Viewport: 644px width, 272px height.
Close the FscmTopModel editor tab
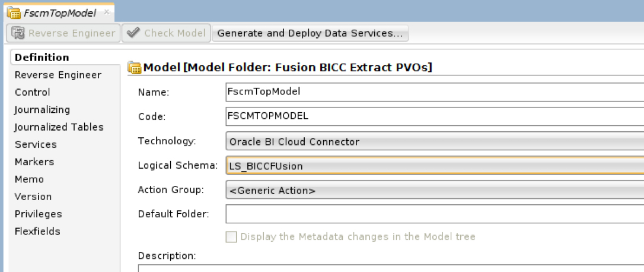106,12
